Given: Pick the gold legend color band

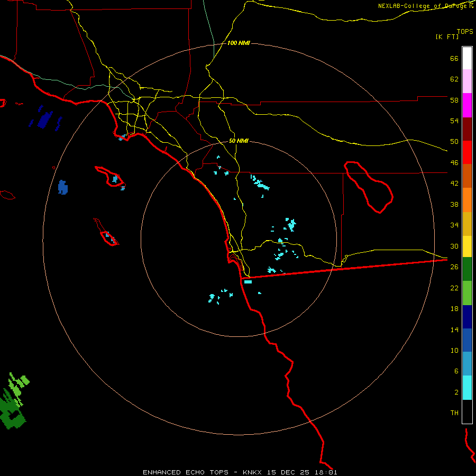Looking at the screenshot, I should [467, 224].
